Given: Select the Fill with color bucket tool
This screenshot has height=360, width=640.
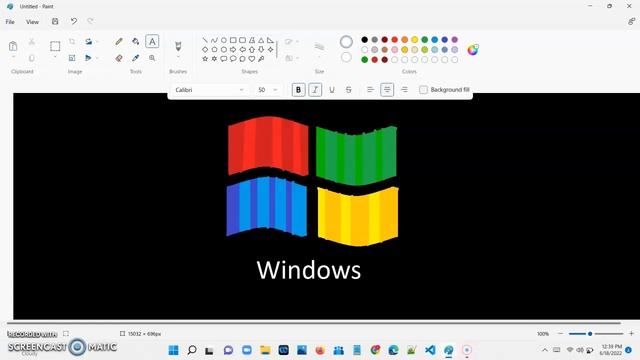Looking at the screenshot, I should 136,41.
